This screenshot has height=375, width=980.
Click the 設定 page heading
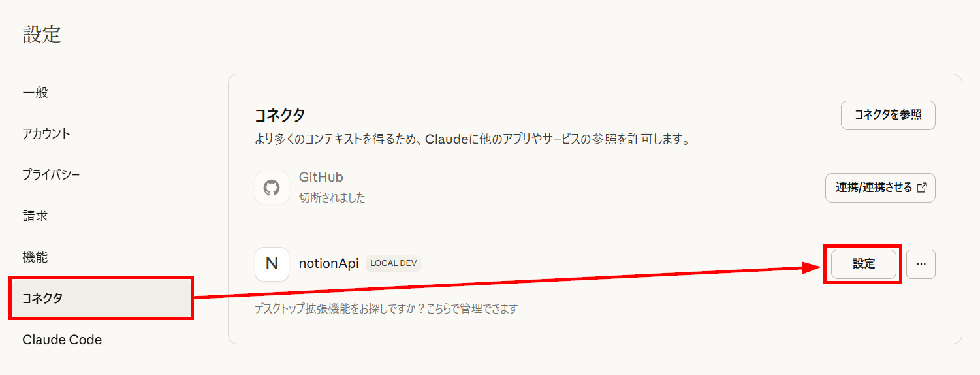coord(42,35)
